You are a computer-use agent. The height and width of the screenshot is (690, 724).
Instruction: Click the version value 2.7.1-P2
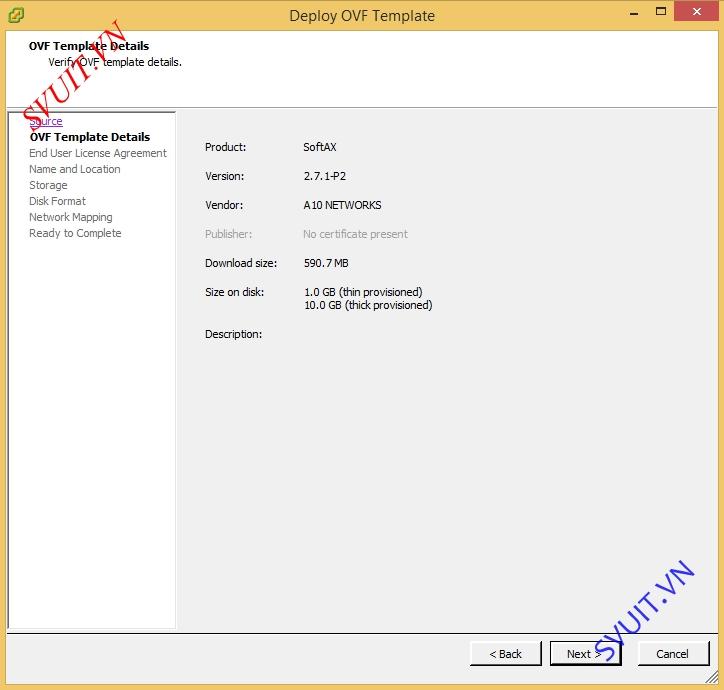pos(325,176)
